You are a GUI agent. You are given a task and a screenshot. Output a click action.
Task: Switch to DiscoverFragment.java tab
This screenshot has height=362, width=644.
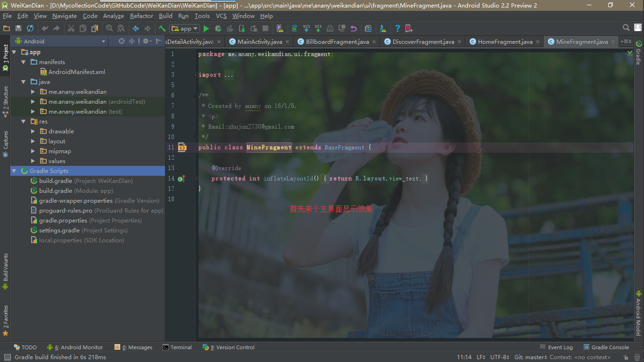[423, 41]
